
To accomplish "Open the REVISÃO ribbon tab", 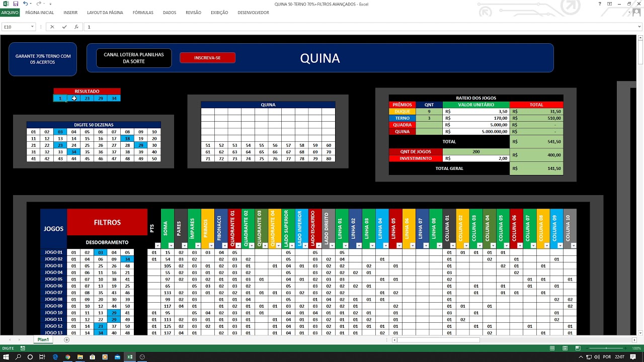I will [193, 13].
